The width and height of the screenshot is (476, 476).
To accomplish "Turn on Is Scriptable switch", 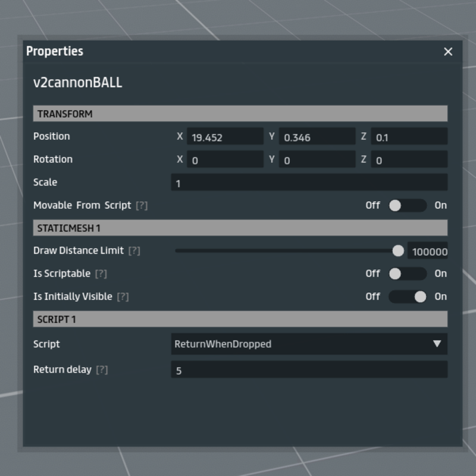I will pos(407,274).
